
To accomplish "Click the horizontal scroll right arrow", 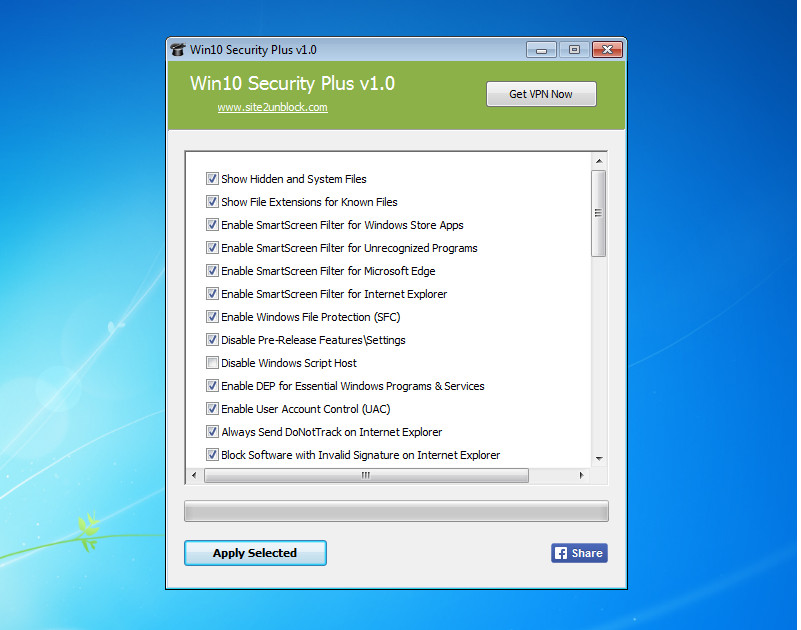I will point(581,475).
